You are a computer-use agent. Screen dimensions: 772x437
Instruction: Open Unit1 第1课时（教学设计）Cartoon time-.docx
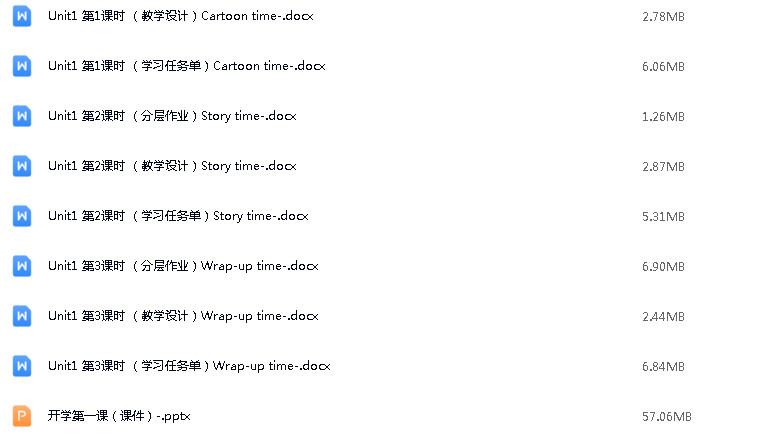coord(181,16)
